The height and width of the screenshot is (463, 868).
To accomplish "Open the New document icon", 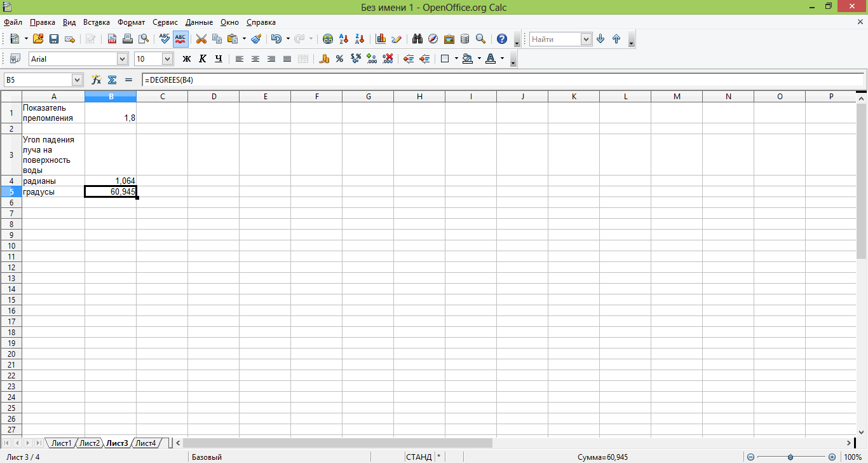I will coord(15,39).
